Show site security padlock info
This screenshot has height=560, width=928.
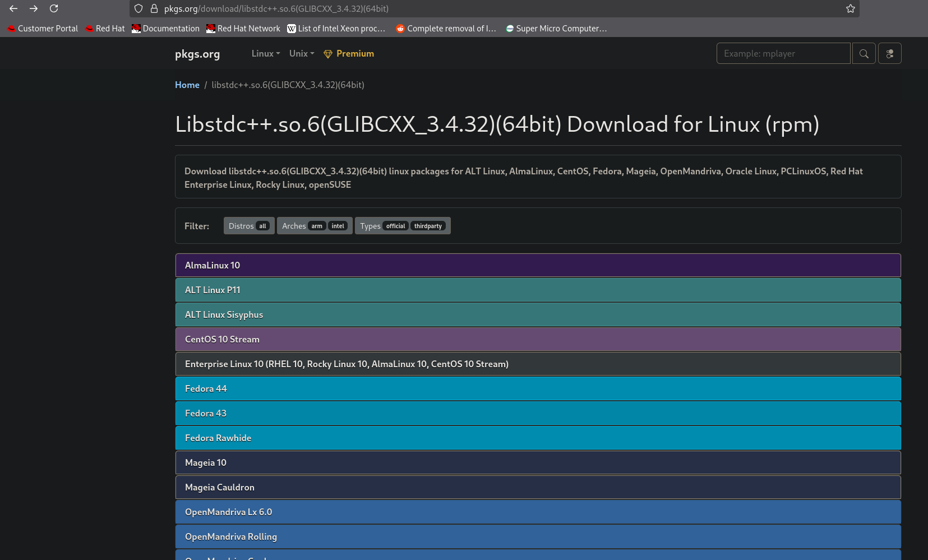[x=154, y=8]
